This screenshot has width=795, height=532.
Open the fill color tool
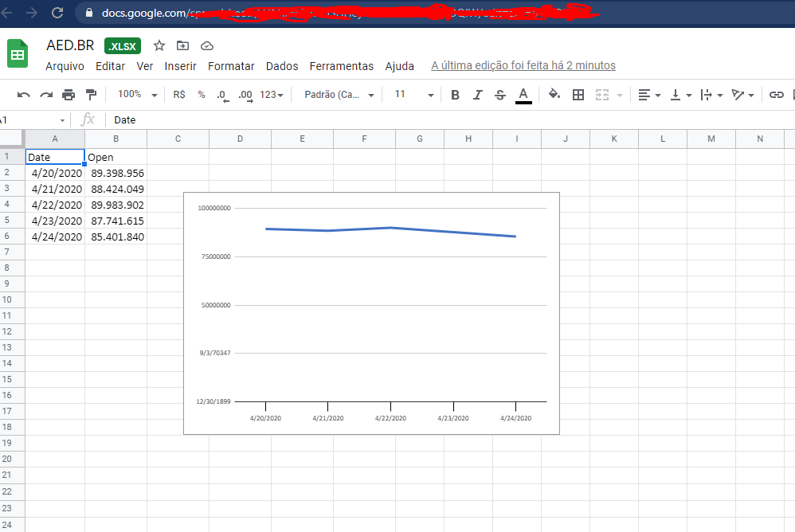[554, 94]
